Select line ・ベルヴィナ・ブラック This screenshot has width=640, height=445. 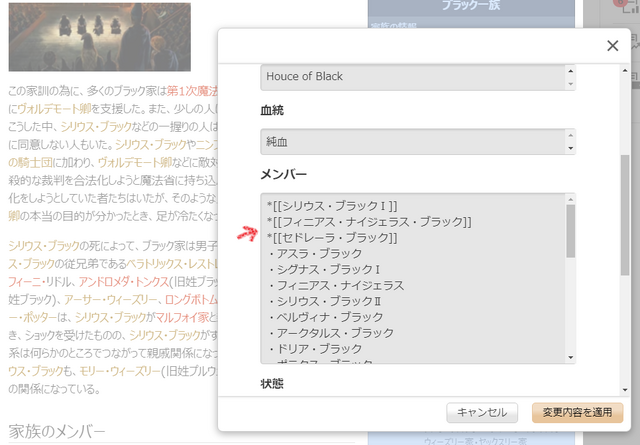[x=325, y=317]
